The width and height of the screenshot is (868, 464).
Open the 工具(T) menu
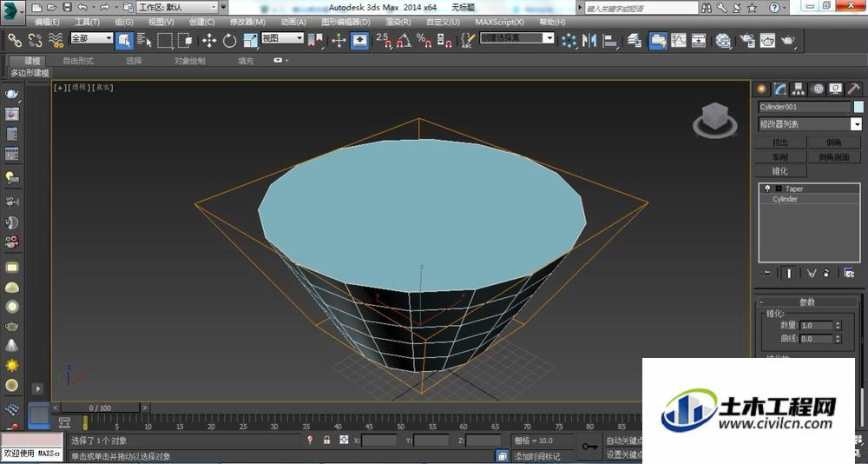[87, 22]
